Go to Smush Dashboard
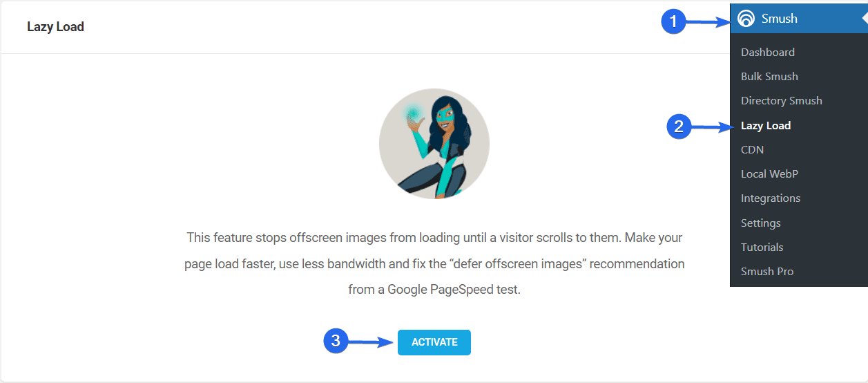This screenshot has width=868, height=383. click(x=767, y=52)
